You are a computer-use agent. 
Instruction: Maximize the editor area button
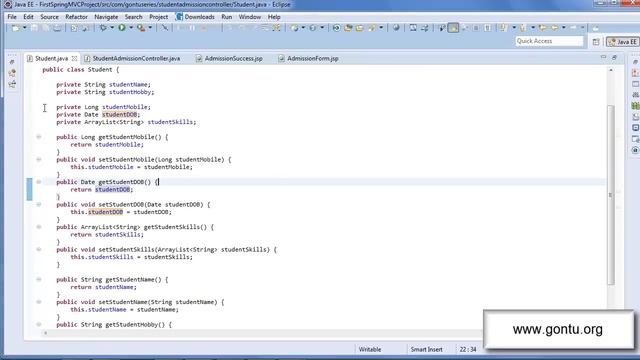pos(614,58)
